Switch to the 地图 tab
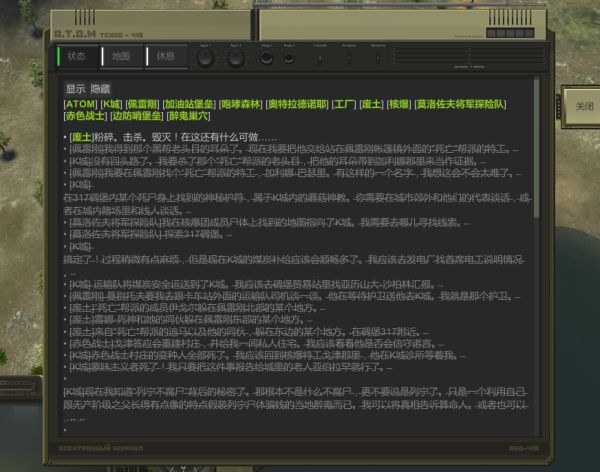This screenshot has width=600, height=472. pos(122,57)
